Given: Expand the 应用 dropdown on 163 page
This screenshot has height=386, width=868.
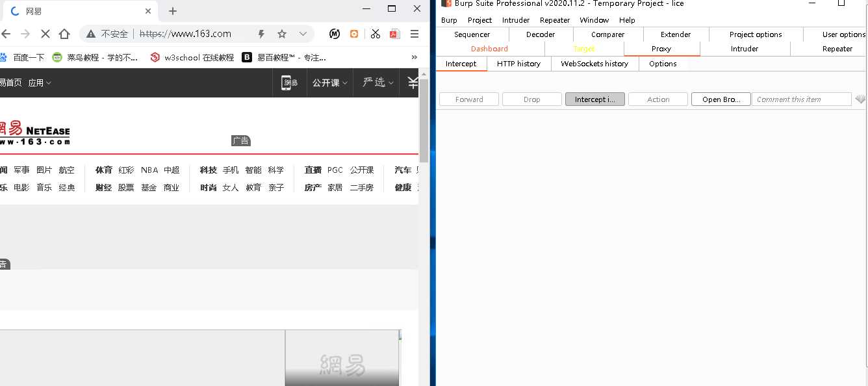Looking at the screenshot, I should pos(40,83).
